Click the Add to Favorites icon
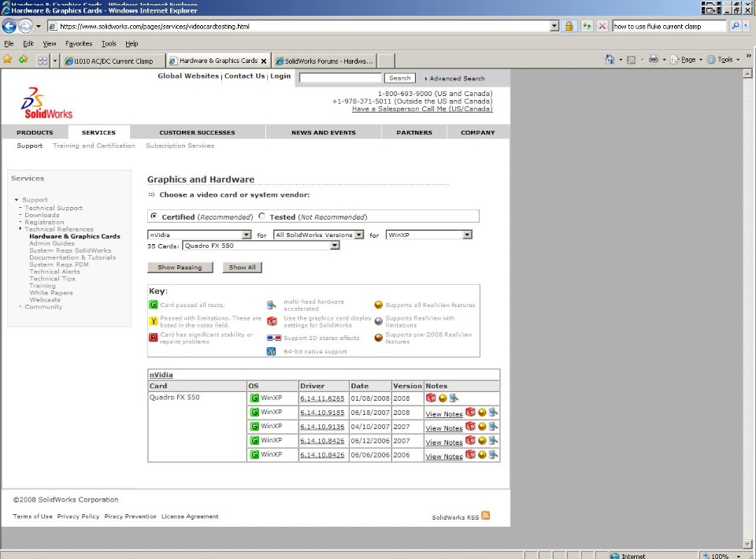The image size is (756, 559). click(x=23, y=60)
